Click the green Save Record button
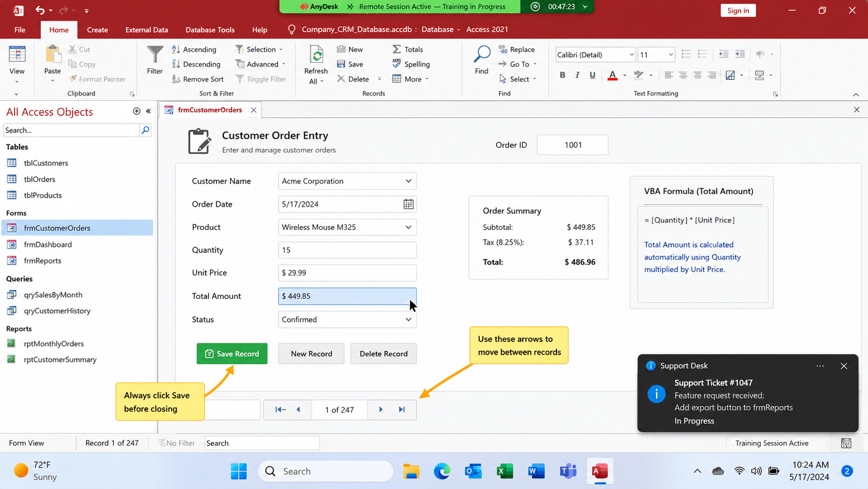The image size is (868, 489). pyautogui.click(x=232, y=354)
